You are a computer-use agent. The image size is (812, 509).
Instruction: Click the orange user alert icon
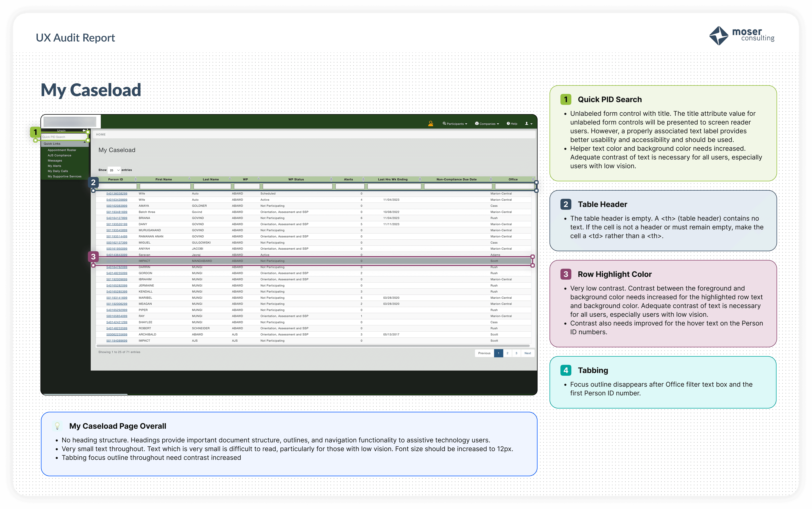pyautogui.click(x=431, y=124)
